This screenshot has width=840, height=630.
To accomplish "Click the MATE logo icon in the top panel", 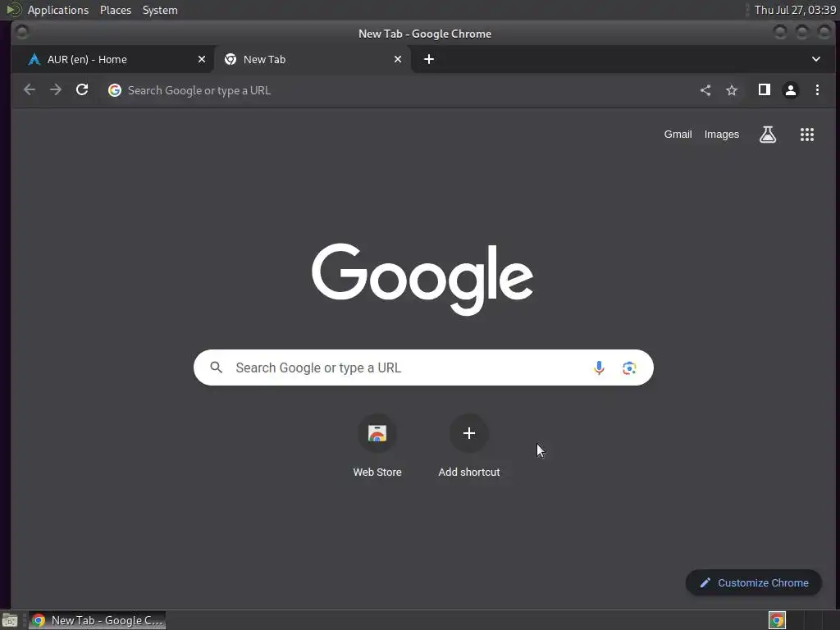I will pos(13,10).
